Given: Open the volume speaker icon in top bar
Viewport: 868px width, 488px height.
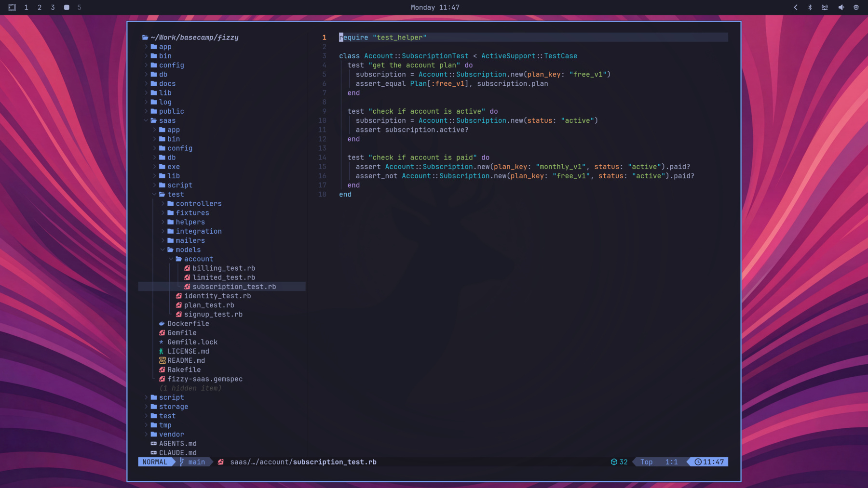Looking at the screenshot, I should pyautogui.click(x=841, y=7).
